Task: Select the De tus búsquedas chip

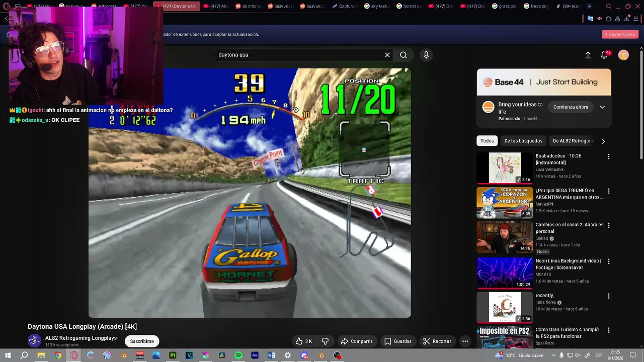Action: pos(523,141)
